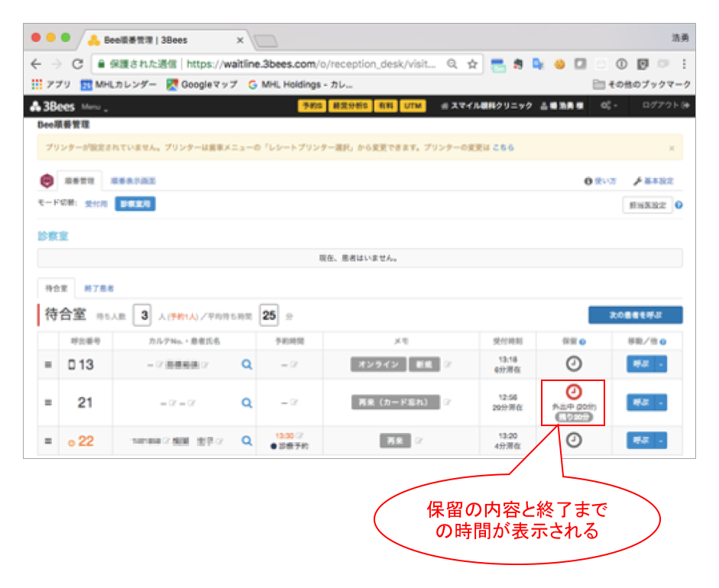Click the 3Bees logo in header
This screenshot has width=719, height=588.
(x=52, y=106)
